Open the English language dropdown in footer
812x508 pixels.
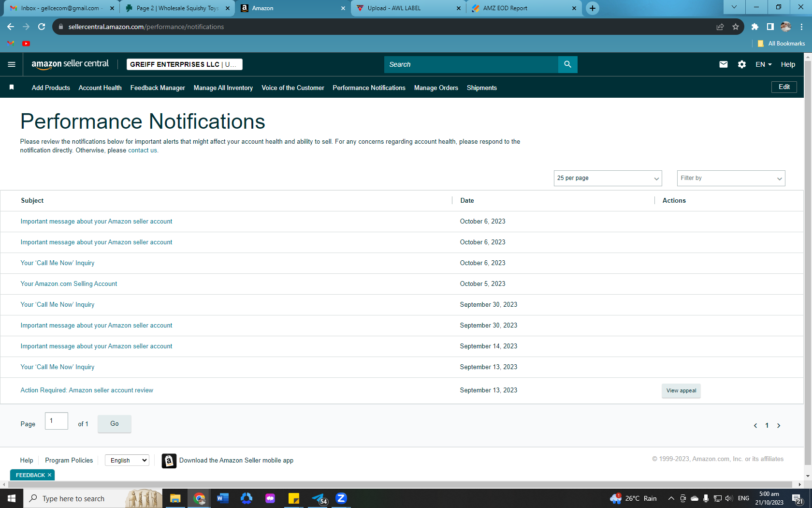pyautogui.click(x=127, y=461)
